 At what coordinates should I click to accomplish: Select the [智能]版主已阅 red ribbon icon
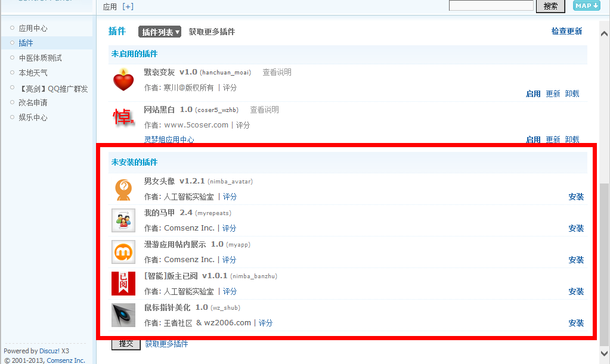coord(123,284)
